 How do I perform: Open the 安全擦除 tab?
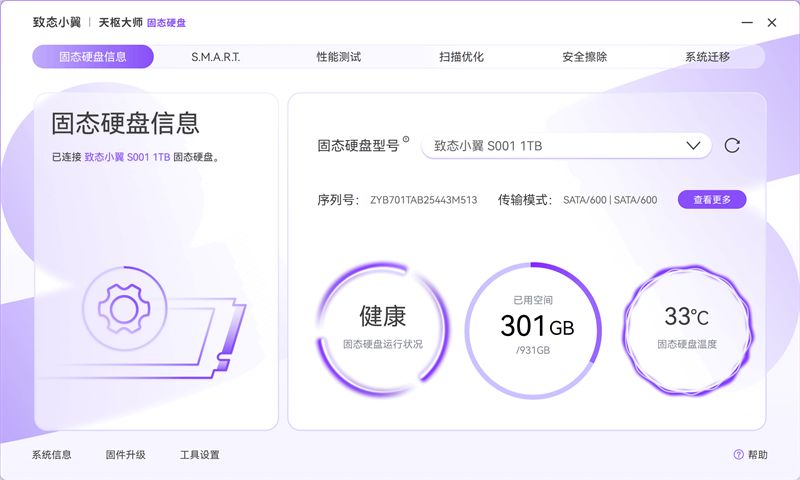pyautogui.click(x=585, y=57)
